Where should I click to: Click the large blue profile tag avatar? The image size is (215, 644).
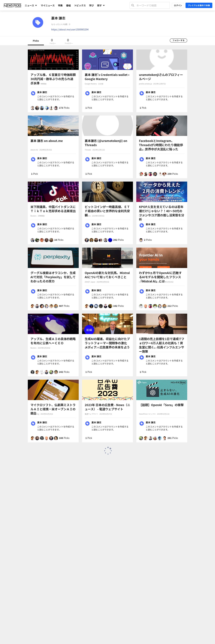pos(38,23)
